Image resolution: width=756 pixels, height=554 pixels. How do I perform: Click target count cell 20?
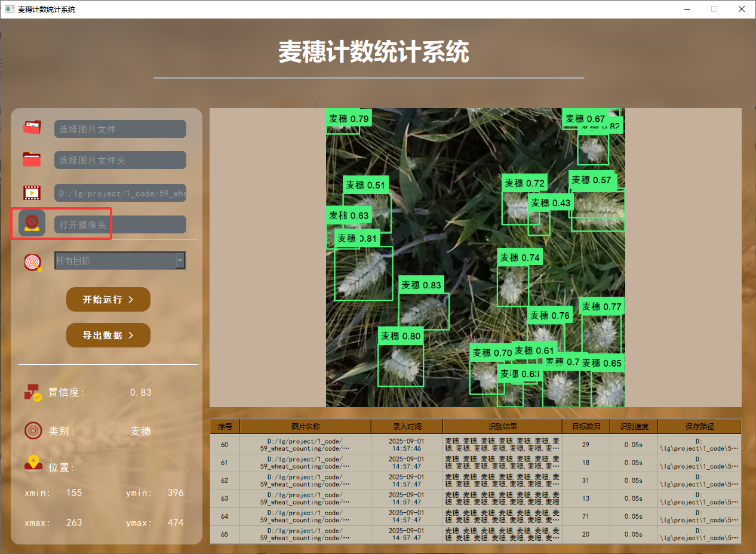click(x=586, y=534)
